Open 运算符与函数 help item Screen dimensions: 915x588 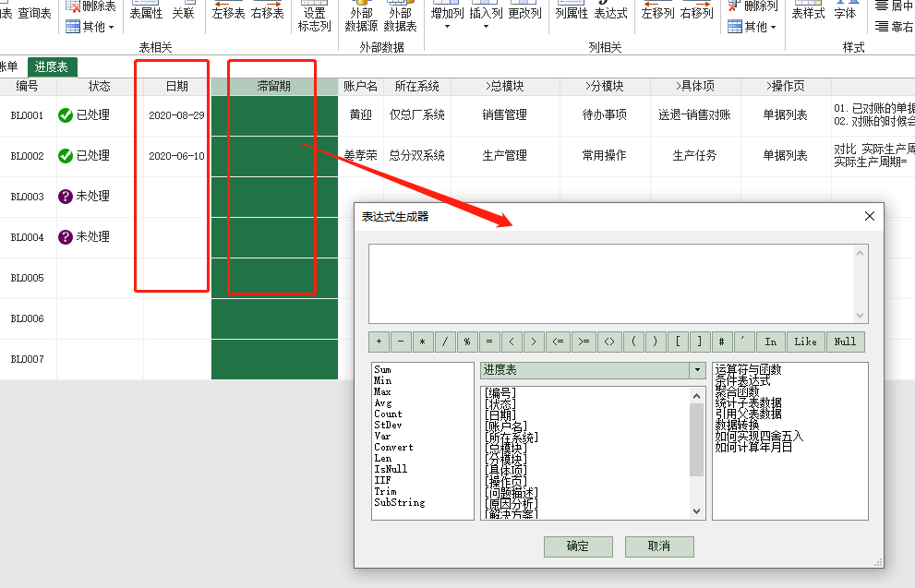pos(748,370)
